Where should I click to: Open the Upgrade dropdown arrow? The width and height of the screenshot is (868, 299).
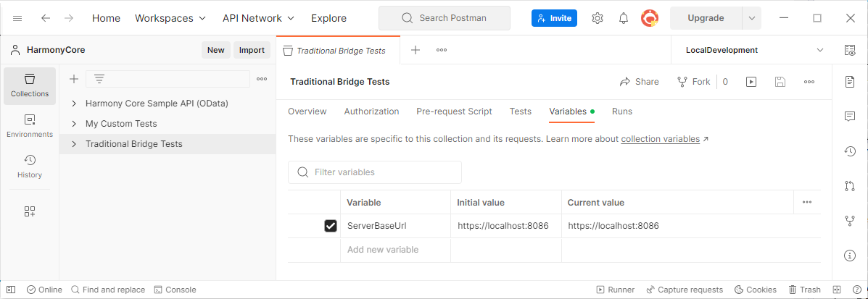[751, 18]
